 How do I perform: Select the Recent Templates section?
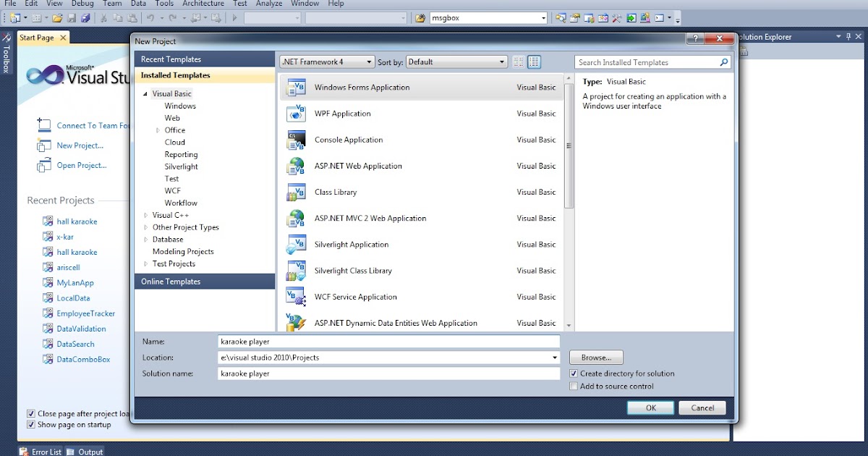tap(205, 59)
